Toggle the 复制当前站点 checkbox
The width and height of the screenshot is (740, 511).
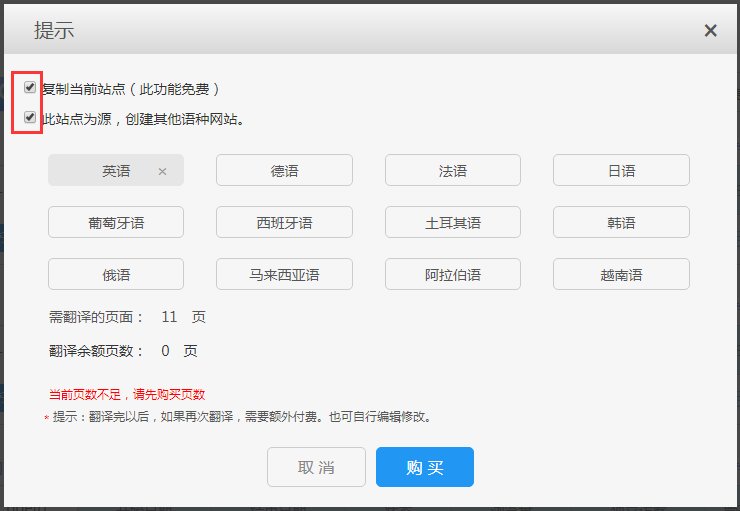pyautogui.click(x=30, y=88)
